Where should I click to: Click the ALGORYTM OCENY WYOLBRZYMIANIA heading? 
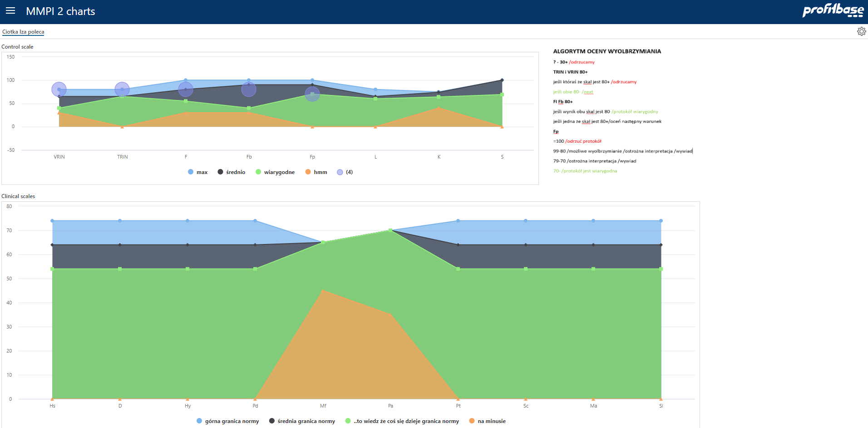607,51
